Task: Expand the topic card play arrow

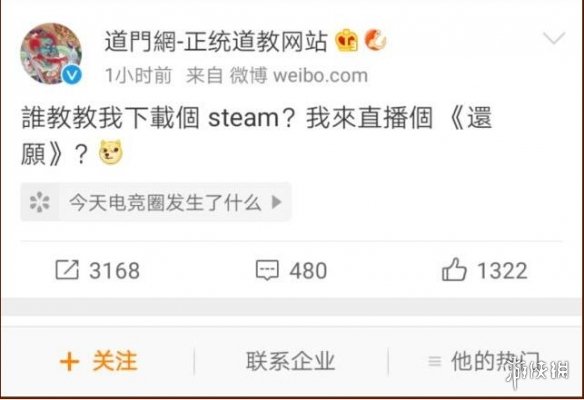Action: (276, 202)
